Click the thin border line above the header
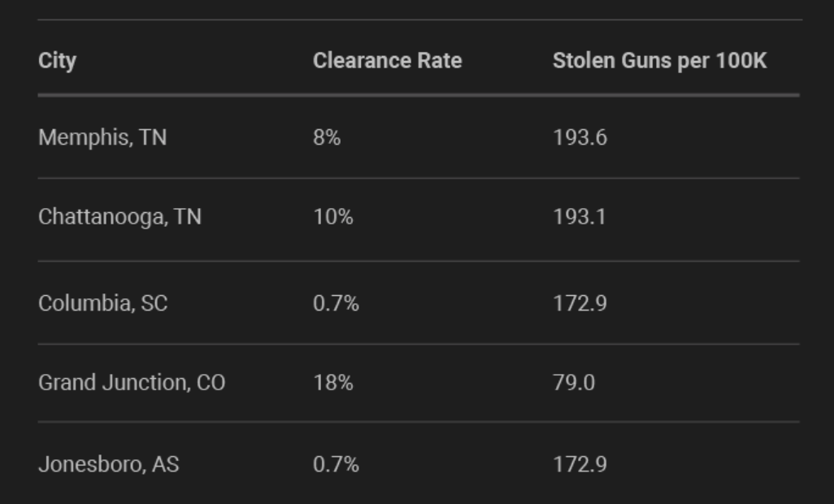834x504 pixels. pyautogui.click(x=419, y=20)
